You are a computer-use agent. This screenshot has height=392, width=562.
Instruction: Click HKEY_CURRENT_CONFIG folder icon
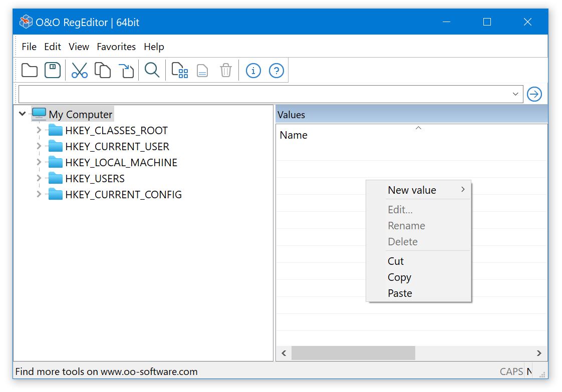(56, 194)
